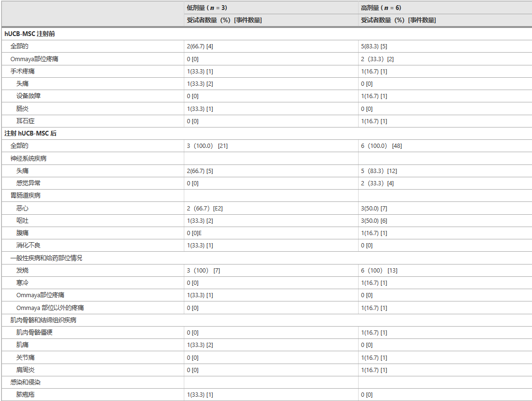Click the 3 (100.0) [21] cell
532x401 pixels.
pyautogui.click(x=207, y=146)
